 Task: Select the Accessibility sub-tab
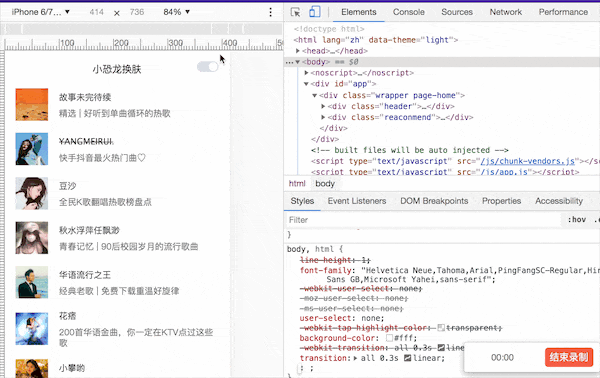point(559,201)
